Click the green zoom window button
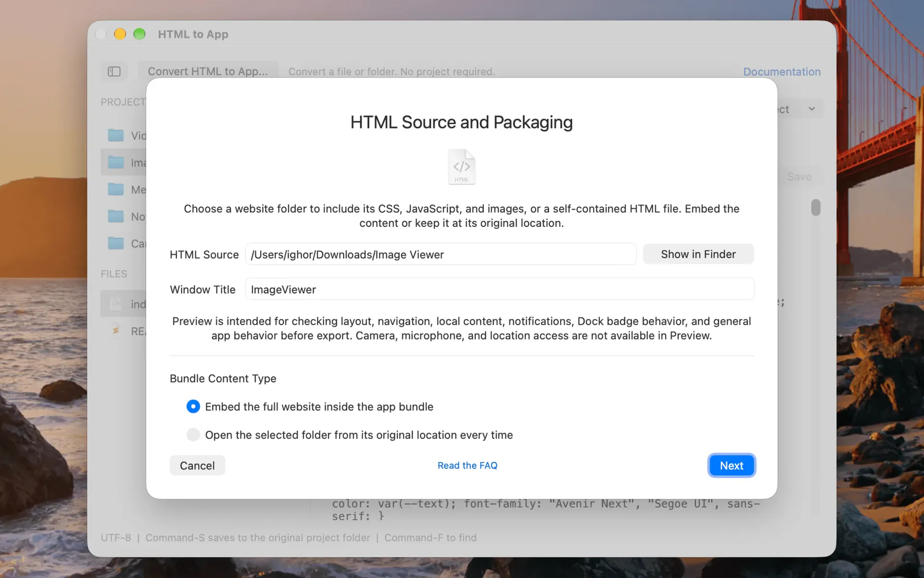The width and height of the screenshot is (924, 578). pos(139,34)
